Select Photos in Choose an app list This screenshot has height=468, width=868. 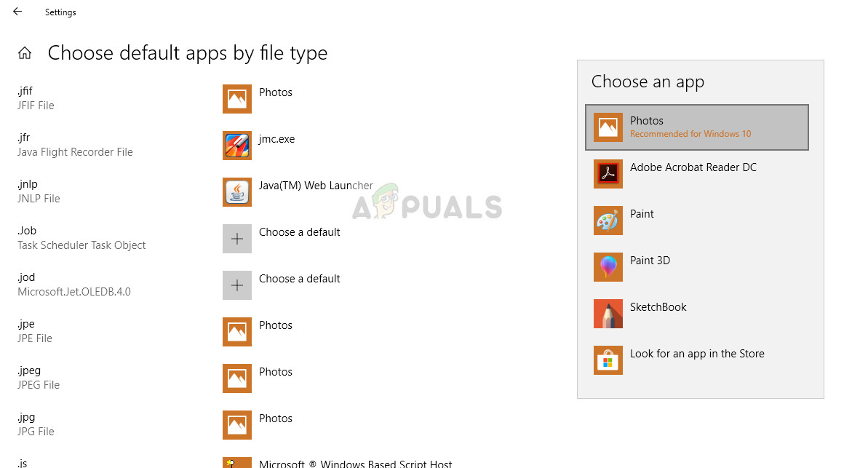[x=696, y=127]
